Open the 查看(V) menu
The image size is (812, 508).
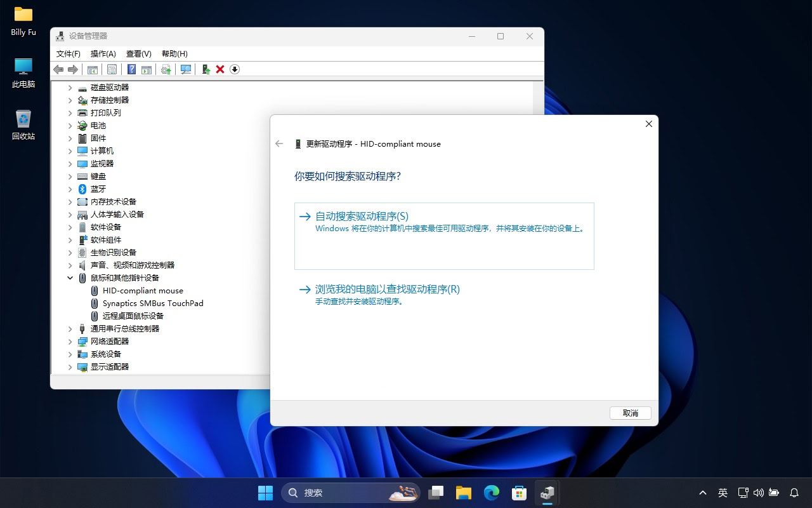pyautogui.click(x=138, y=54)
